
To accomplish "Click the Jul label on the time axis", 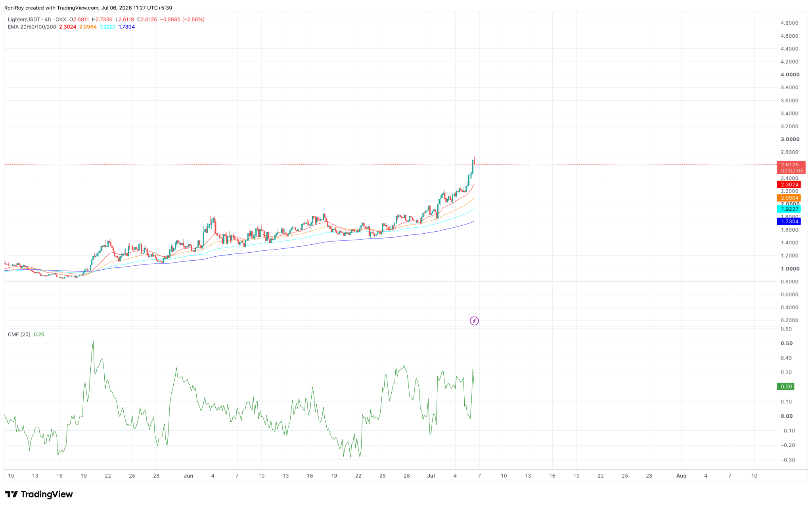I will coord(431,476).
